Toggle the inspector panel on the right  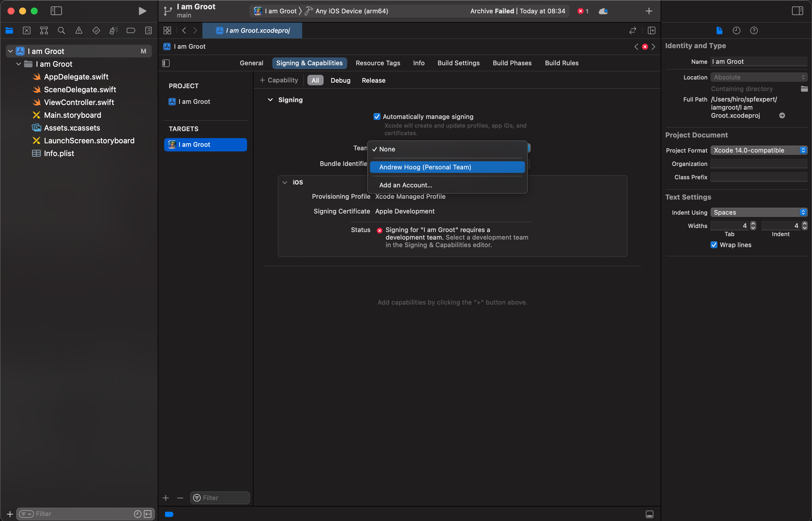point(797,11)
